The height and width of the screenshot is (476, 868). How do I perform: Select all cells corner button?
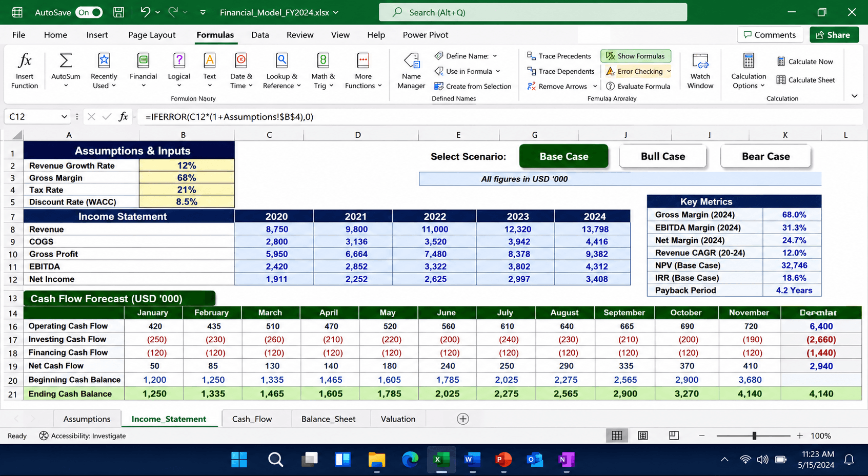click(17, 135)
